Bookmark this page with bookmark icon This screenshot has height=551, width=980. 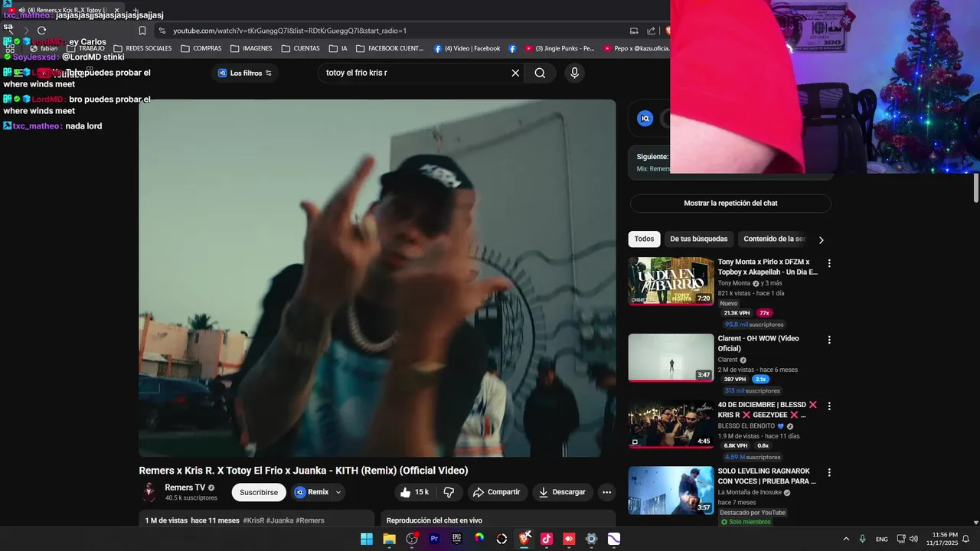[x=142, y=31]
